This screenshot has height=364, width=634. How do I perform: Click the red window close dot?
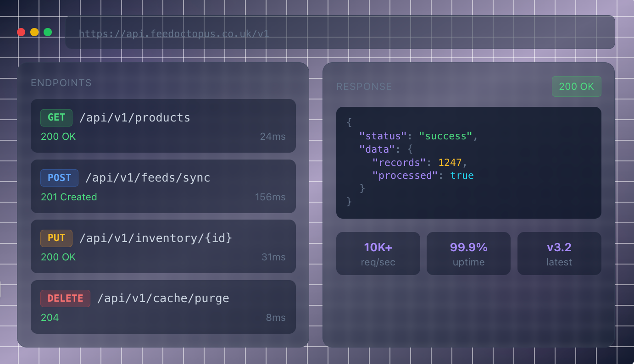point(21,32)
